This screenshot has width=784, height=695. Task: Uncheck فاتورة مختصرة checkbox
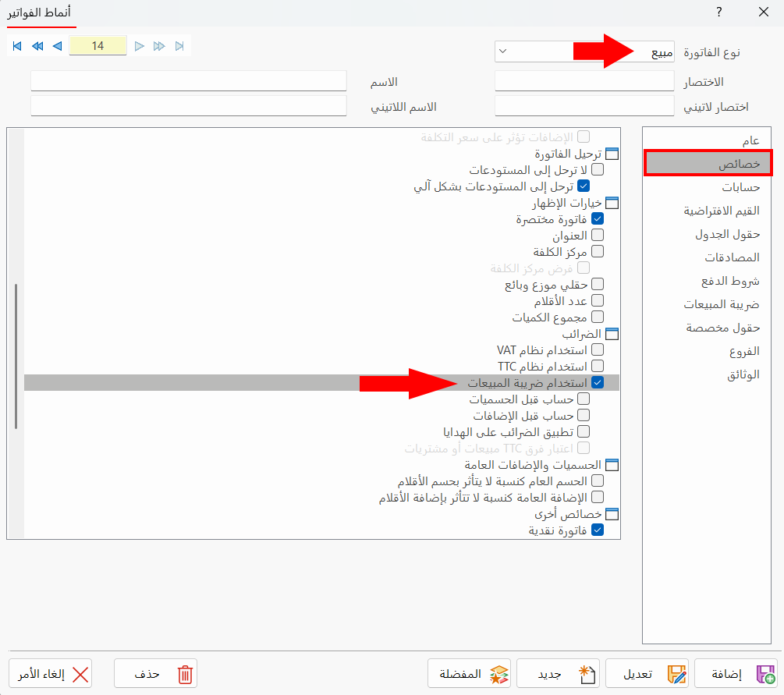598,218
